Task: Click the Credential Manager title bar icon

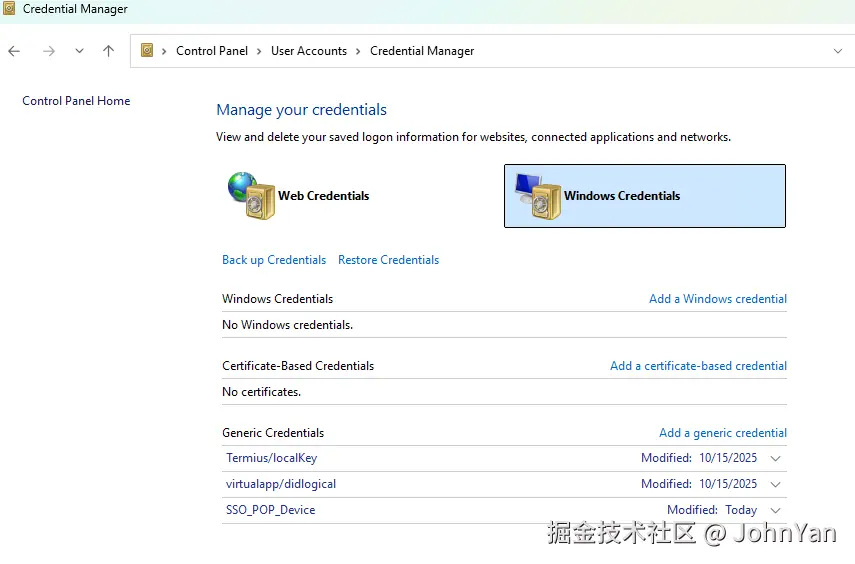Action: point(9,8)
